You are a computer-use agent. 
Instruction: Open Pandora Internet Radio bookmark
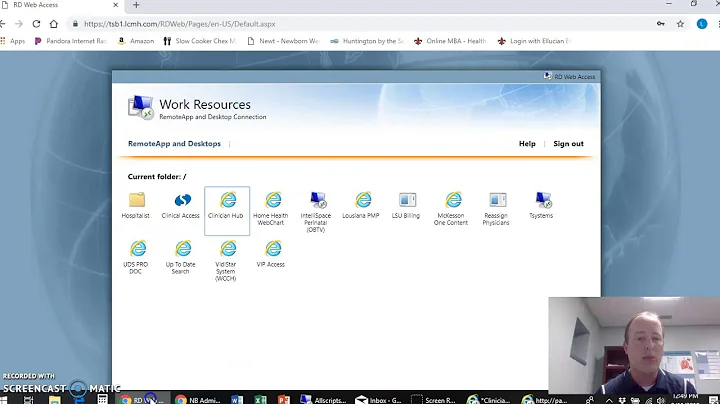pyautogui.click(x=70, y=41)
